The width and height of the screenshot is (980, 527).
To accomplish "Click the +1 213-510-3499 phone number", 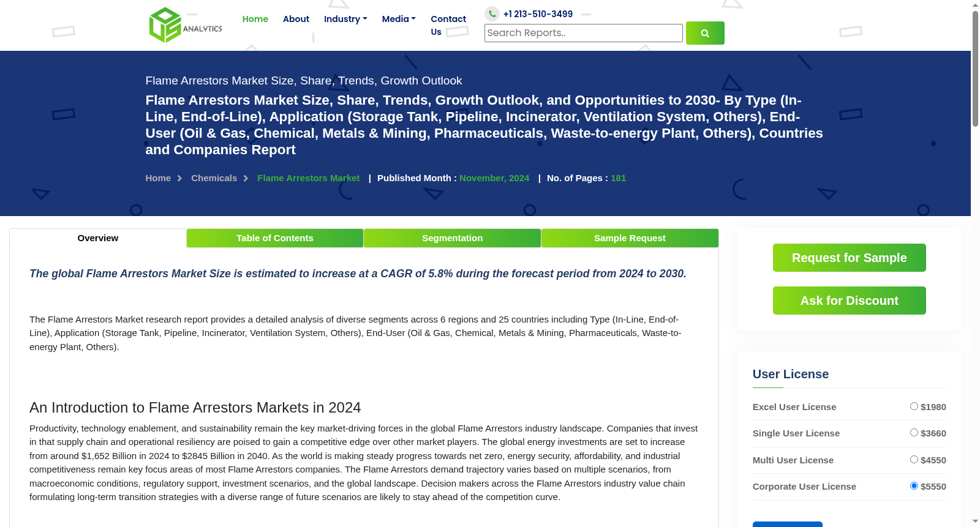I will click(538, 14).
